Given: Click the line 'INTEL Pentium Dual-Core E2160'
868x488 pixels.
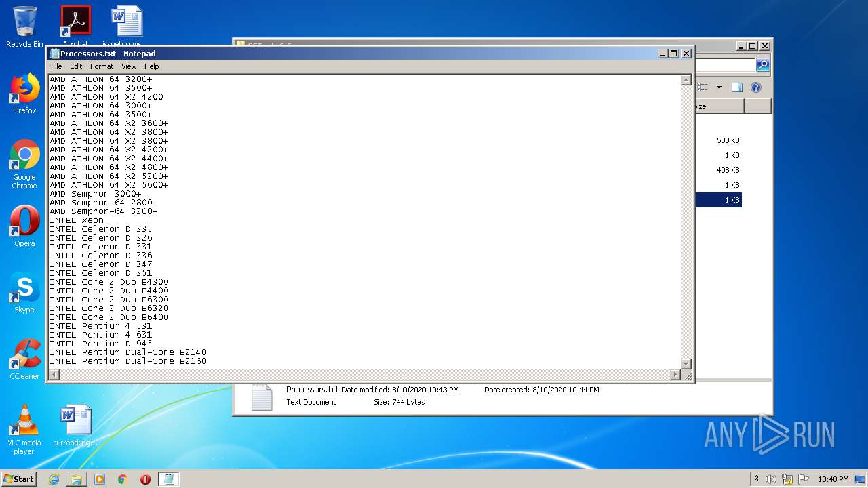Looking at the screenshot, I should (x=128, y=361).
